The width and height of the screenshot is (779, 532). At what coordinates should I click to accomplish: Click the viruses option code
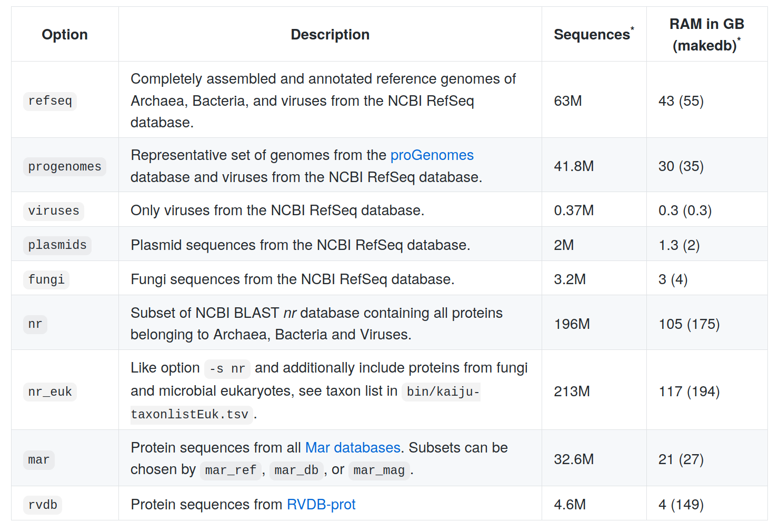pyautogui.click(x=54, y=211)
